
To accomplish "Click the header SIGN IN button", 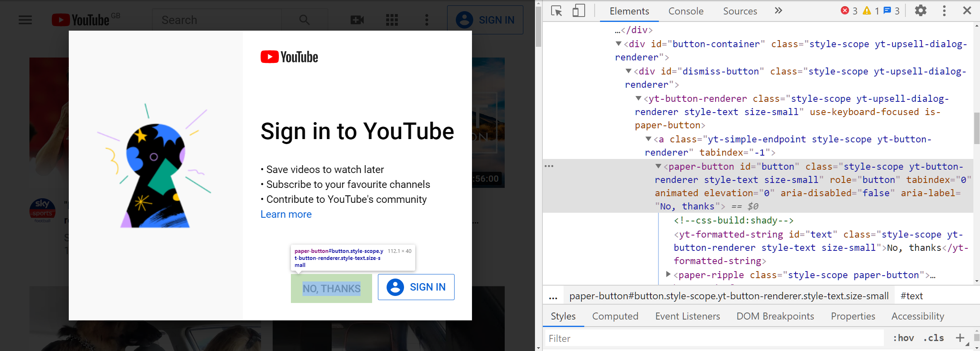I will coord(485,20).
